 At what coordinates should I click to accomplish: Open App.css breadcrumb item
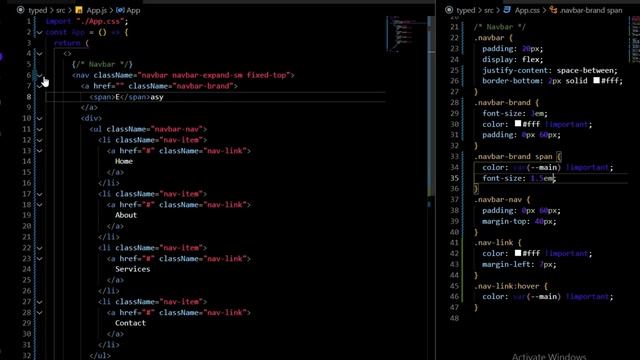527,10
